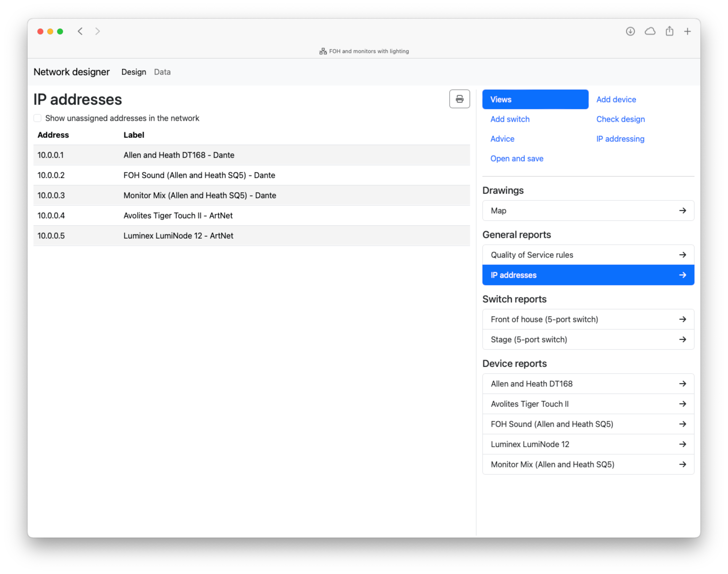Switch to the Data tab
Screen dimensions: 728x574
point(162,72)
